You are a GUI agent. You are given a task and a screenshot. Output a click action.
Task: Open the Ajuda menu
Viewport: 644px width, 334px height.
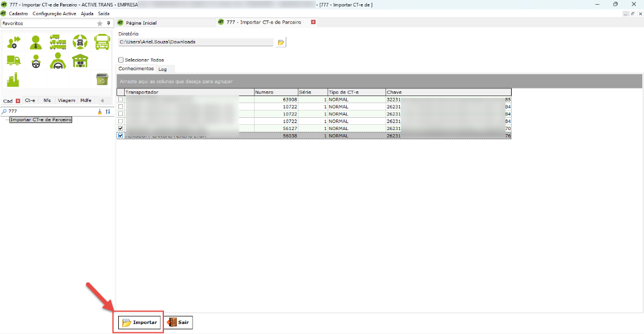click(87, 13)
